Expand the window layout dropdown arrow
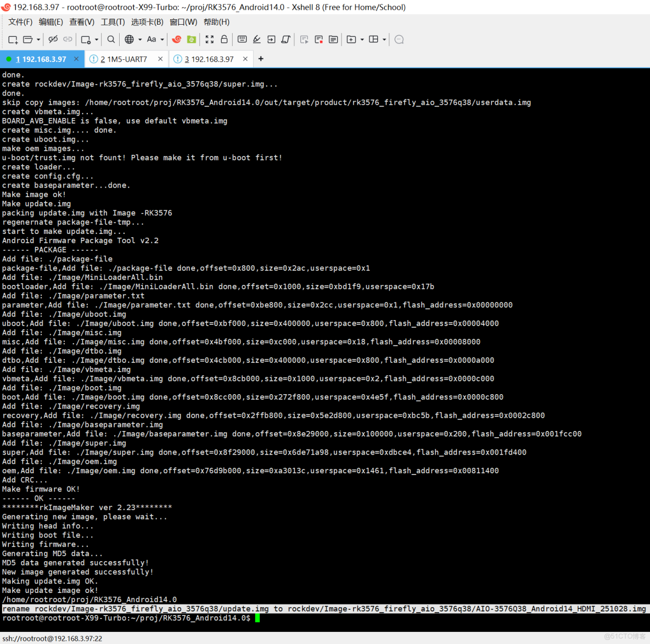This screenshot has height=644, width=650. 384,40
